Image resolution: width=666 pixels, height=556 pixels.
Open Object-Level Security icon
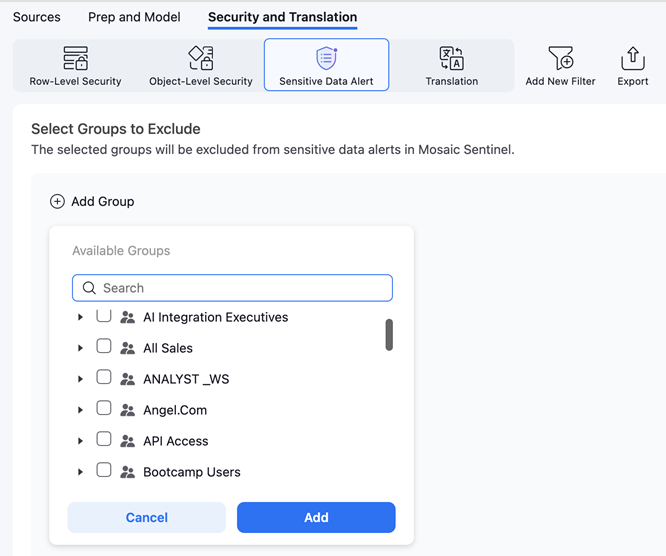201,58
